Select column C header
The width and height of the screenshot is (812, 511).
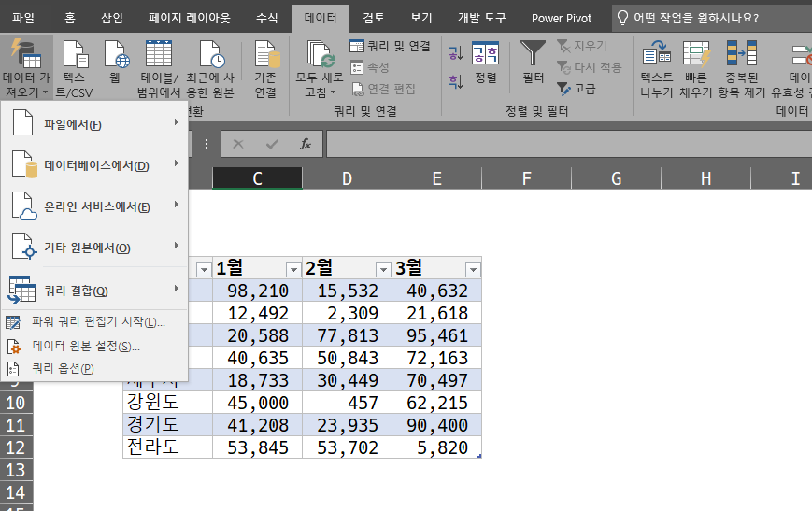tap(257, 178)
